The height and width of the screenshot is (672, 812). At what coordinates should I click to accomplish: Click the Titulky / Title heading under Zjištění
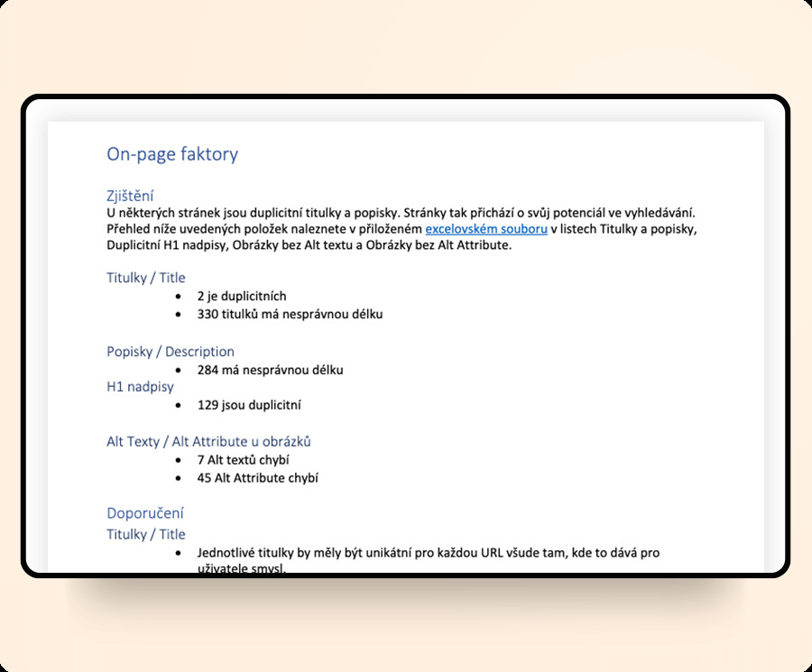click(146, 278)
